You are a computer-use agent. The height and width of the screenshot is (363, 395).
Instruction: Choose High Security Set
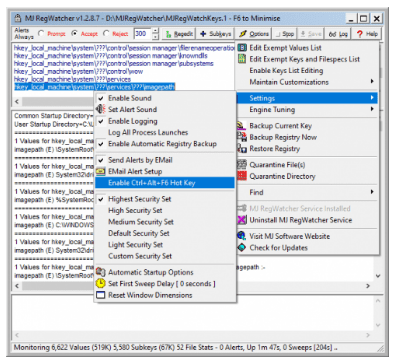click(165, 210)
